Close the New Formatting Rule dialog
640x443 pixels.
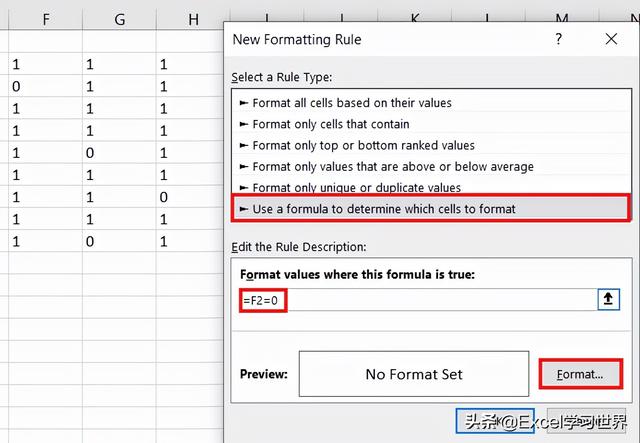(611, 39)
